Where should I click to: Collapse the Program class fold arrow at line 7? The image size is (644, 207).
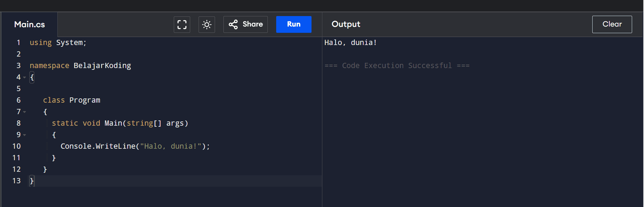(x=24, y=112)
